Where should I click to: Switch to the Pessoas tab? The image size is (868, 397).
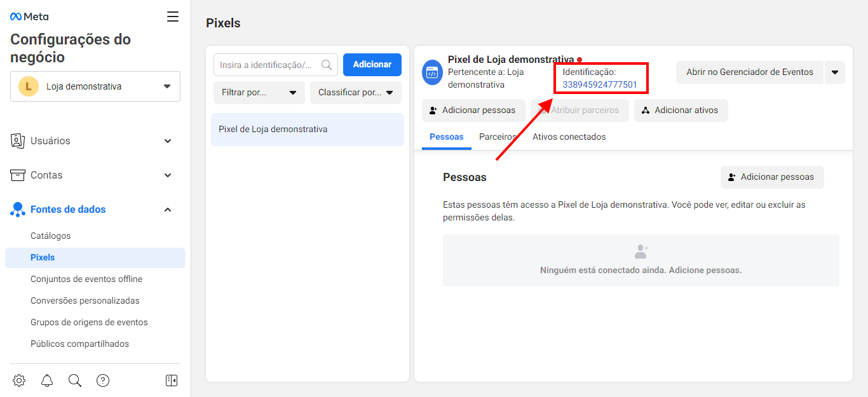click(x=447, y=137)
